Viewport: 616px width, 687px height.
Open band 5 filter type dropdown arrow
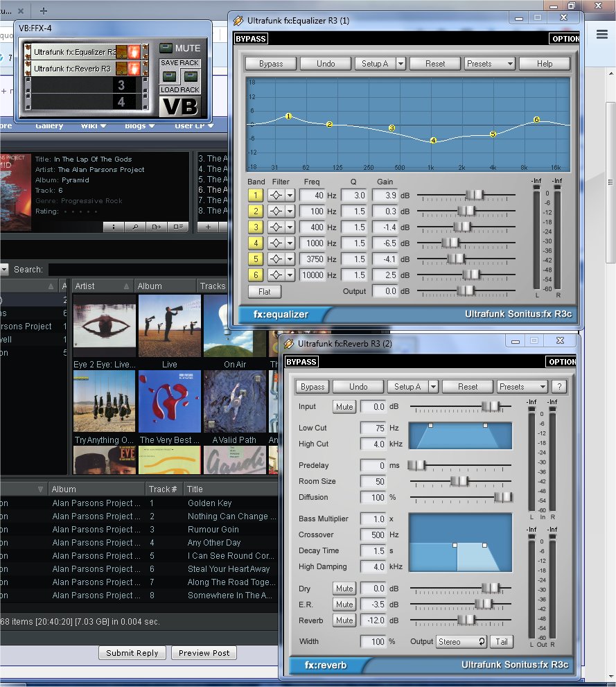pyautogui.click(x=290, y=259)
